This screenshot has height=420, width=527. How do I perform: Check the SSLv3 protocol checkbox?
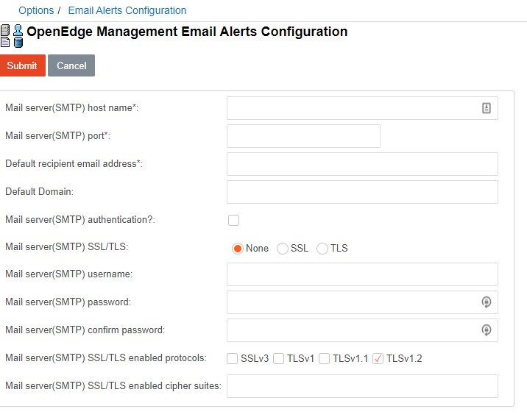click(233, 358)
